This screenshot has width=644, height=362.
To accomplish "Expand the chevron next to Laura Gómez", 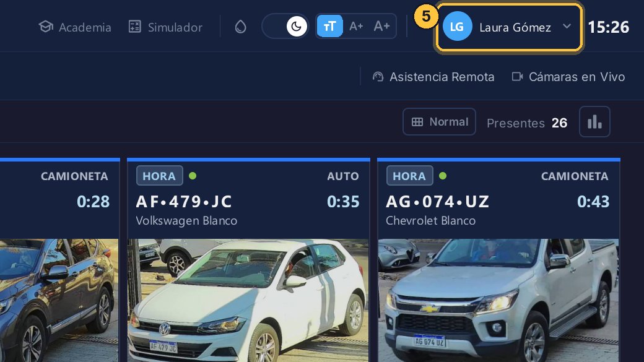I will 567,26.
